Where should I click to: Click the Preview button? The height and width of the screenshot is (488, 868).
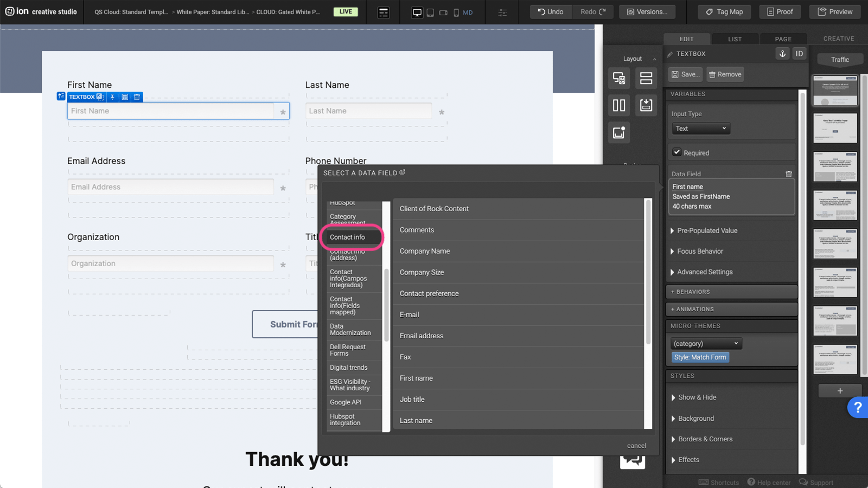[x=835, y=12]
